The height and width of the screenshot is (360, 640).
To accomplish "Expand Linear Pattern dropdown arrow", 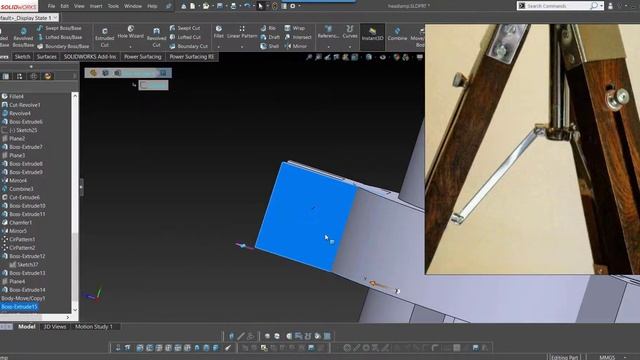I will coord(242,47).
